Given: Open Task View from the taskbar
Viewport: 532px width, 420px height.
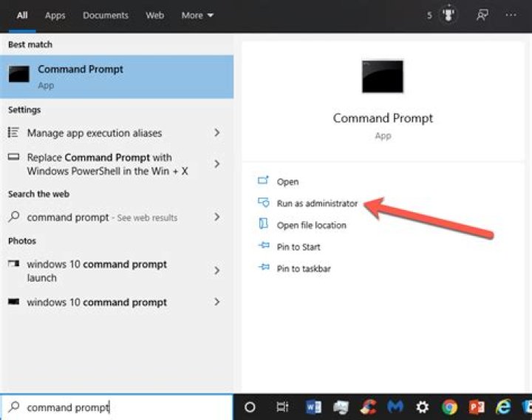Looking at the screenshot, I should tap(282, 407).
